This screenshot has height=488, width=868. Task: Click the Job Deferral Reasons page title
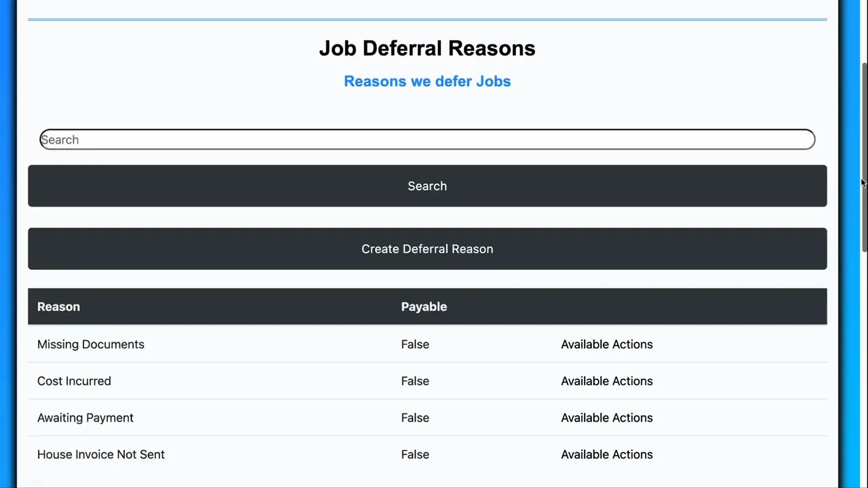click(x=427, y=48)
